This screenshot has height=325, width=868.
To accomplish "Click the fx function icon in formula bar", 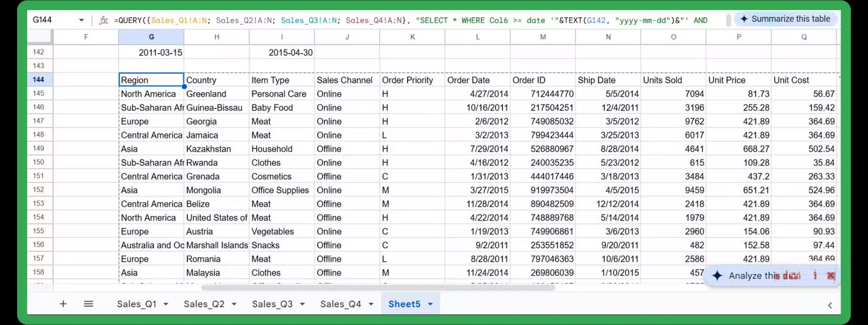I will [104, 20].
